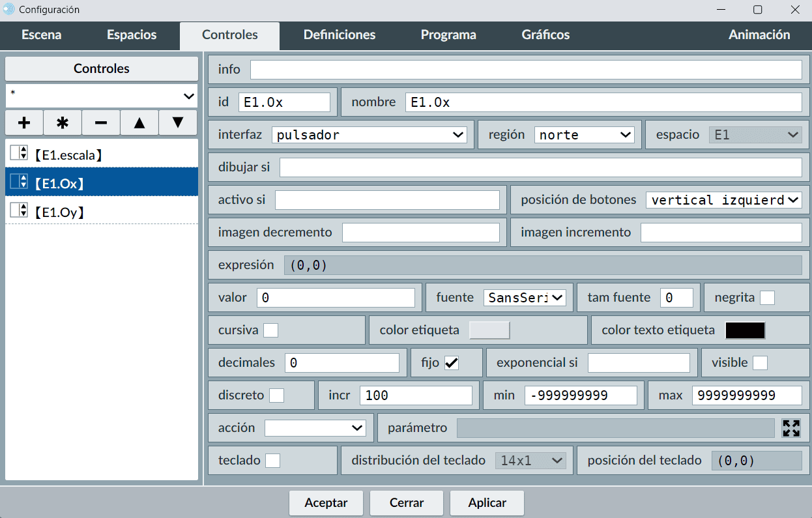Click the spinner icon beside E1.Oy
The width and height of the screenshot is (812, 518).
[x=18, y=210]
